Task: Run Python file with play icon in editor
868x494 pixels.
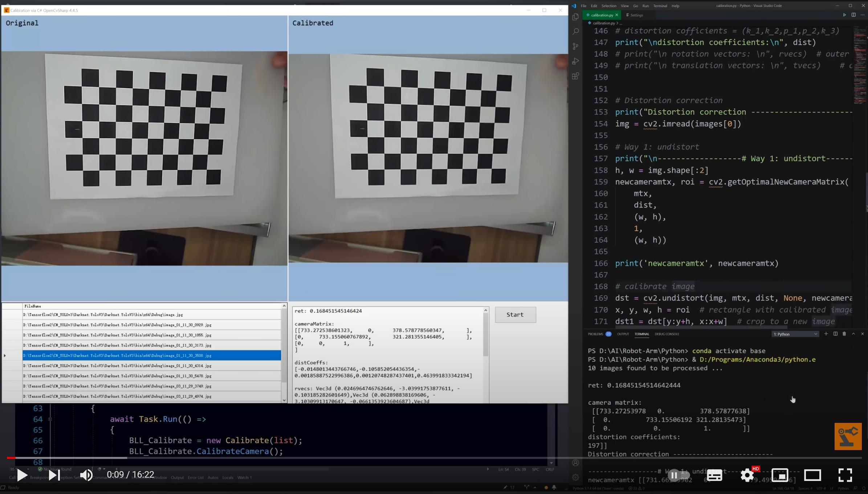Action: [x=844, y=15]
